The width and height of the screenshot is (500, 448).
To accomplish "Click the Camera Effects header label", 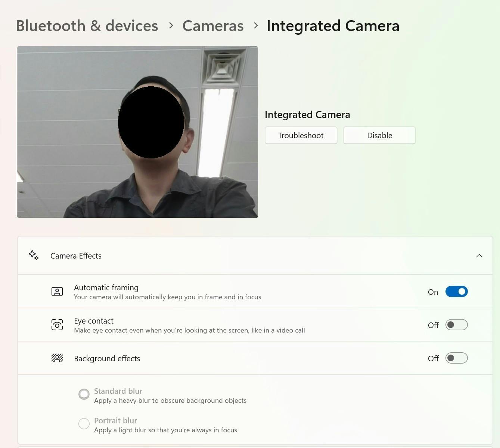I will click(x=76, y=256).
